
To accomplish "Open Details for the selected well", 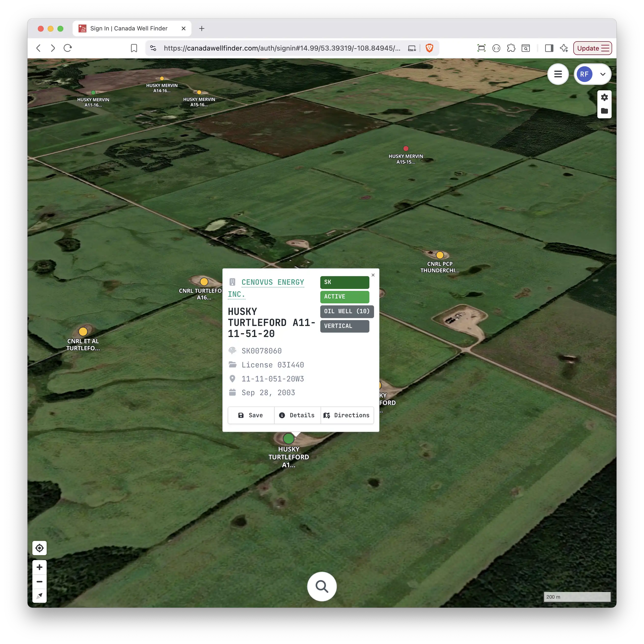I will coord(297,415).
